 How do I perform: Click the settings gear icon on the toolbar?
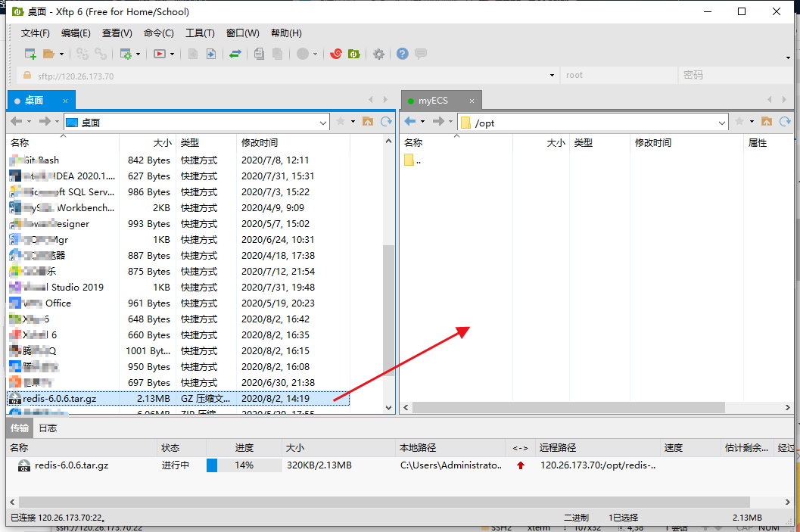click(378, 54)
